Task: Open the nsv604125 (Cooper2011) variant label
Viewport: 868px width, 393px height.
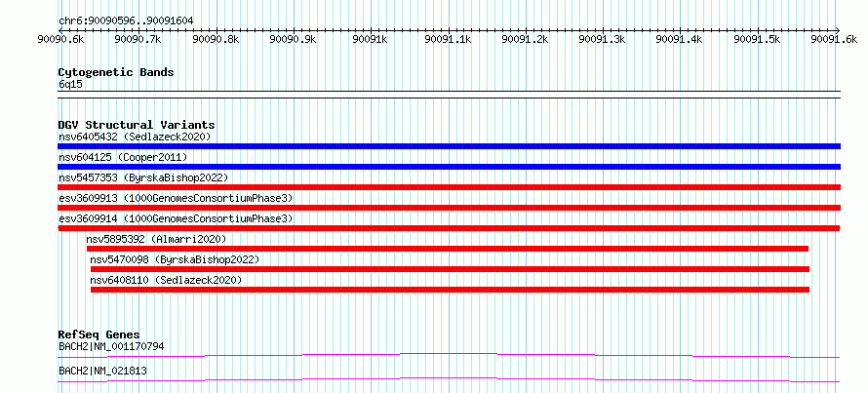Action: [x=123, y=157]
